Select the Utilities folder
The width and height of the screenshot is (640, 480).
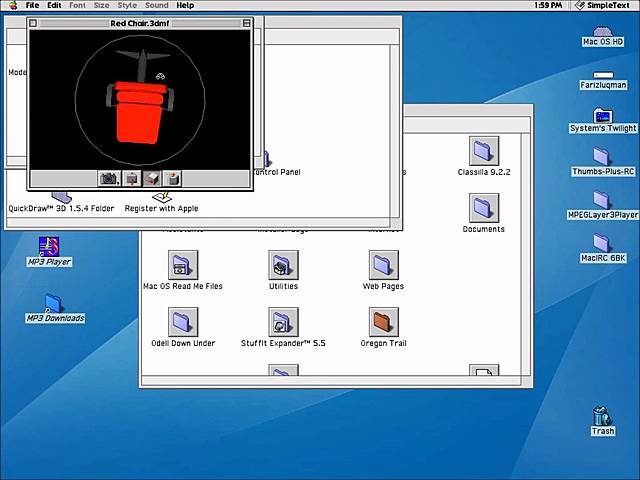(283, 271)
